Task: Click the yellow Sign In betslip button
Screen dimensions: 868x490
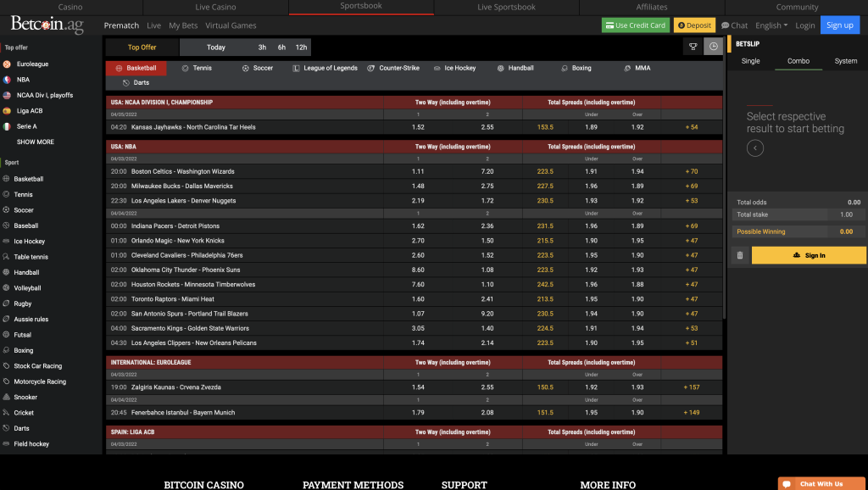Action: (809, 255)
